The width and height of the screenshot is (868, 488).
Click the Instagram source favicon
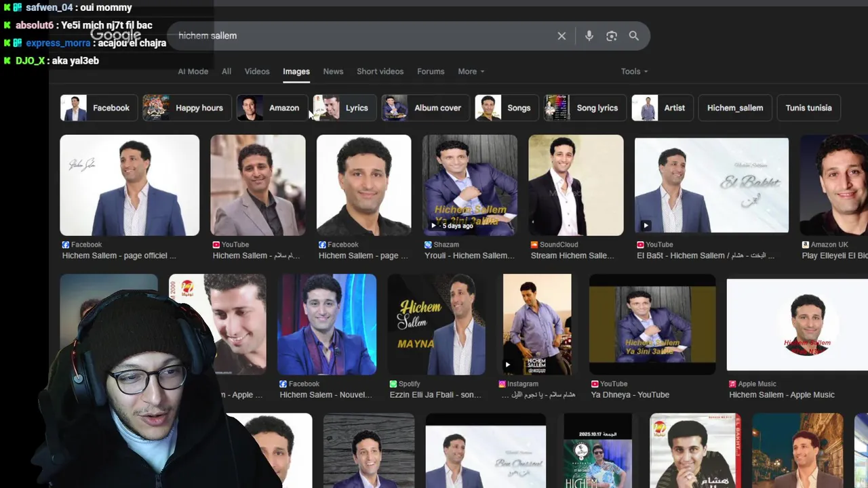coord(502,384)
